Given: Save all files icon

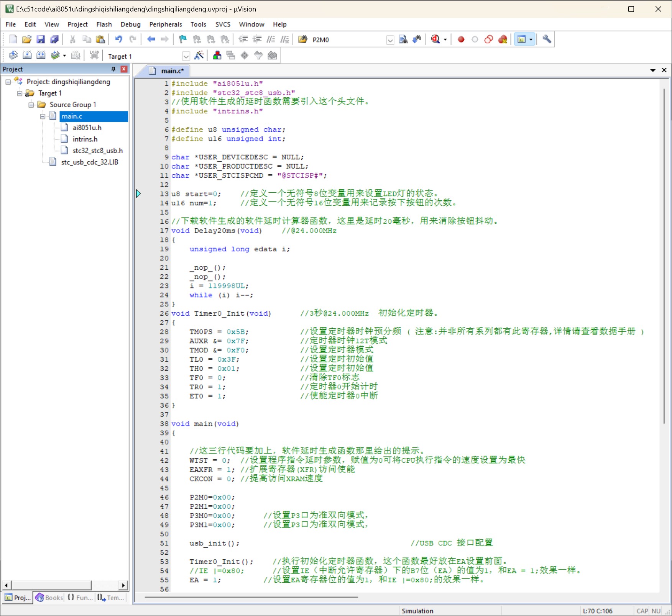Looking at the screenshot, I should [x=54, y=39].
